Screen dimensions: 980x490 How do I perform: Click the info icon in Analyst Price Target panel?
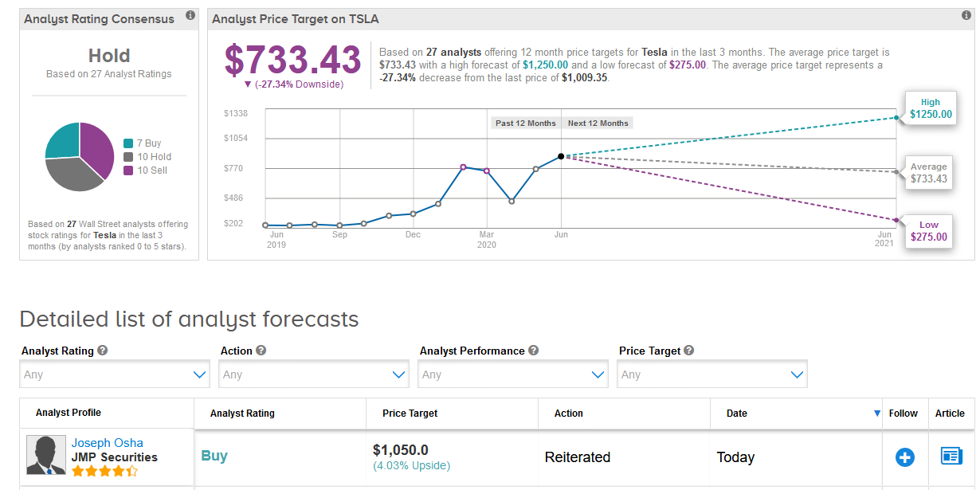(x=966, y=15)
